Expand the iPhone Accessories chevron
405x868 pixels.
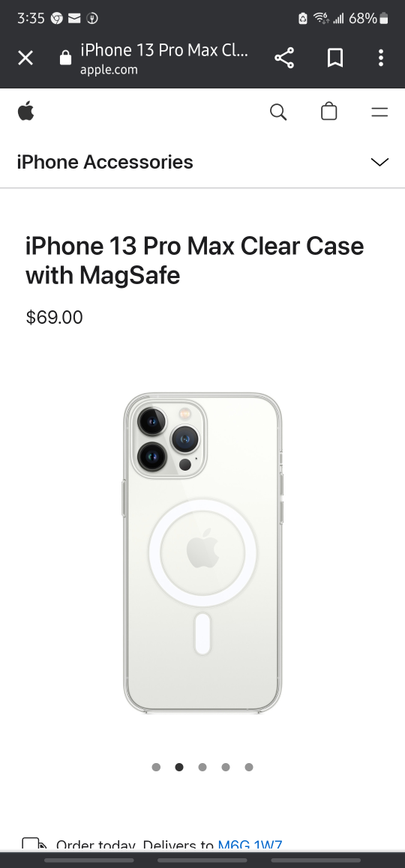(379, 162)
